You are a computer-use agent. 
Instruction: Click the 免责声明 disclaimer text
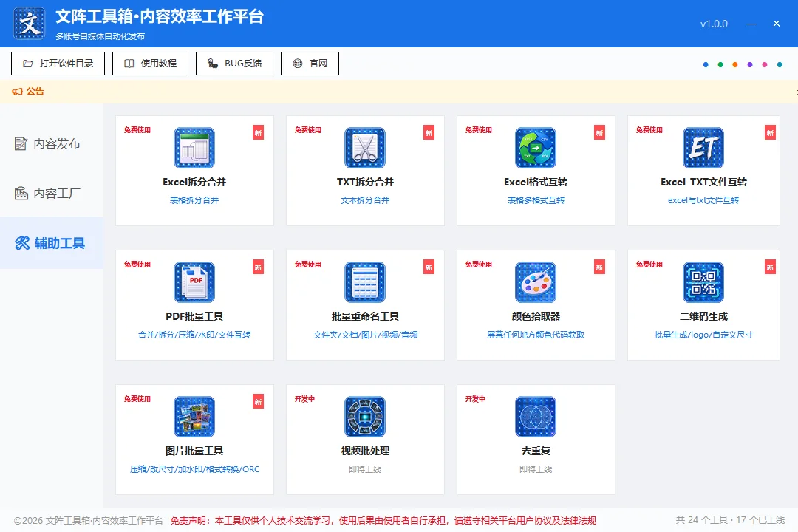(x=383, y=520)
